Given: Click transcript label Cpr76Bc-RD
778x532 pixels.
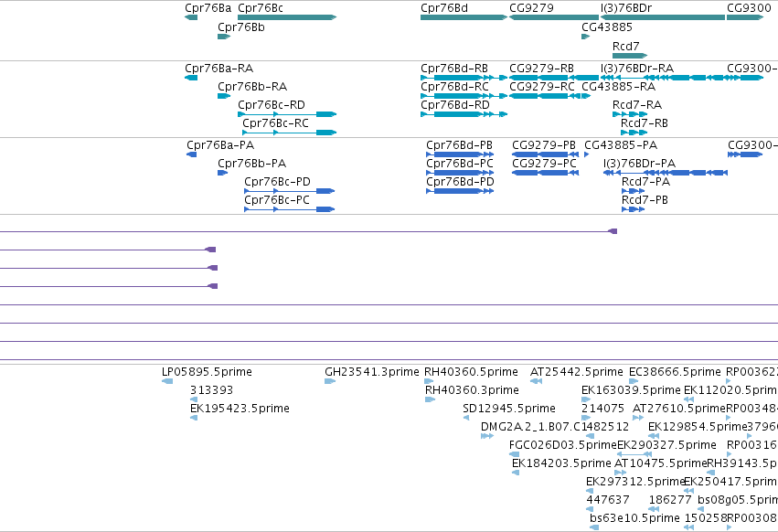Looking at the screenshot, I should [x=272, y=105].
